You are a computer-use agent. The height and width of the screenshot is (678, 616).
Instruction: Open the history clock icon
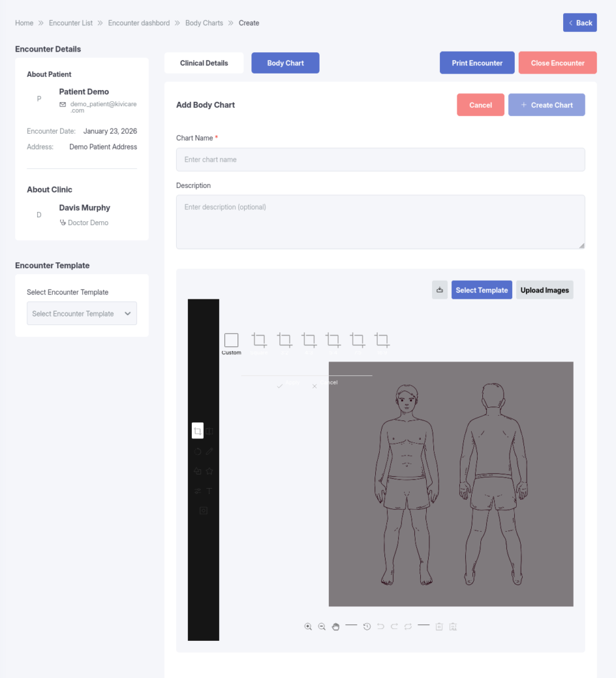coord(367,626)
